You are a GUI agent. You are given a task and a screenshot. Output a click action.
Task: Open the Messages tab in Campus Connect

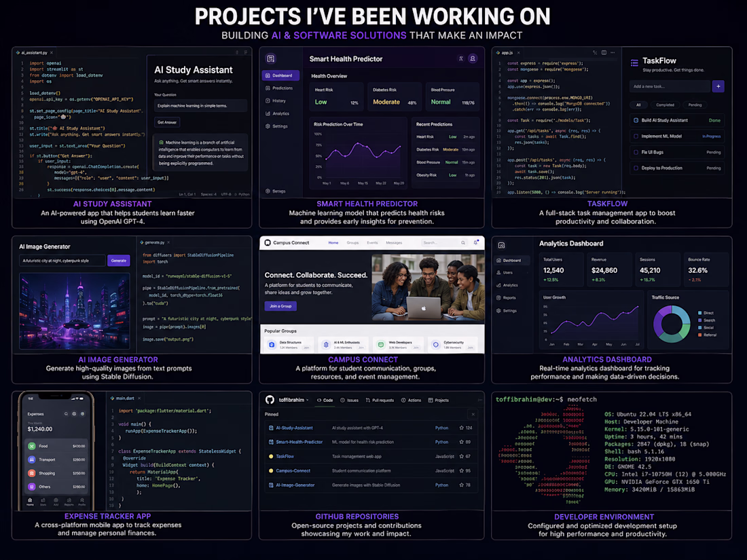394,243
